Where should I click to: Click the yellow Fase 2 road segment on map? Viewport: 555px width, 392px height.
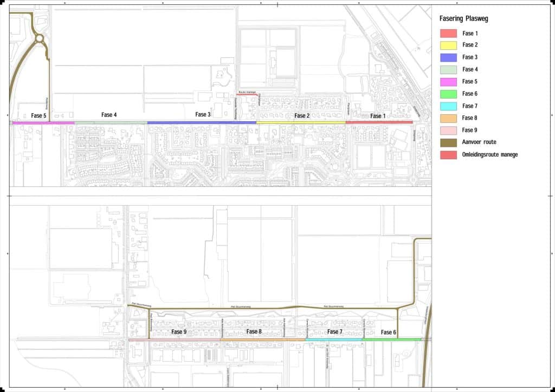click(301, 123)
